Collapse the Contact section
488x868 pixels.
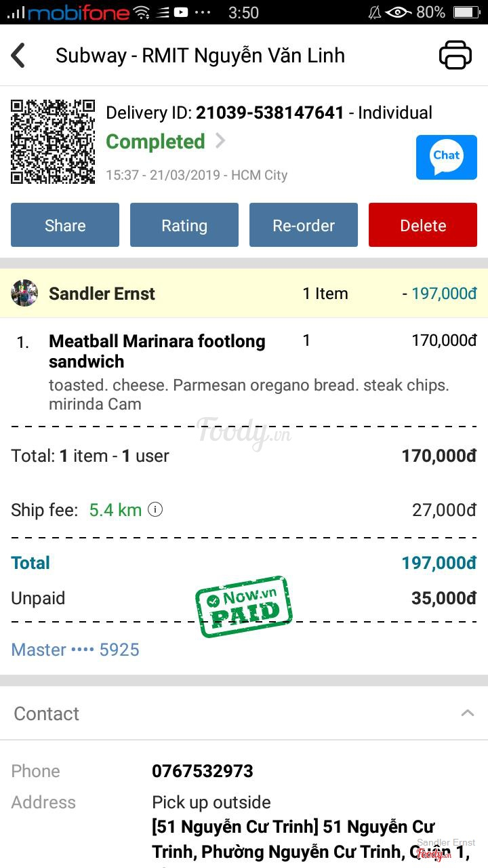click(467, 713)
